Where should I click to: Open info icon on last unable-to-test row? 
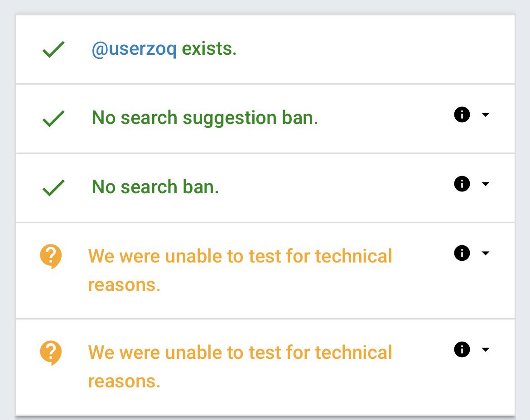tap(462, 349)
